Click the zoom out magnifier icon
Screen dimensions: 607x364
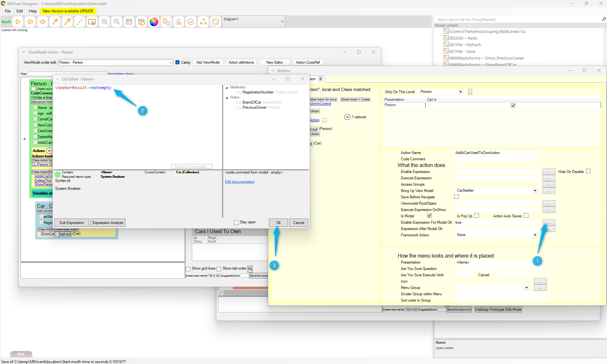click(x=117, y=22)
